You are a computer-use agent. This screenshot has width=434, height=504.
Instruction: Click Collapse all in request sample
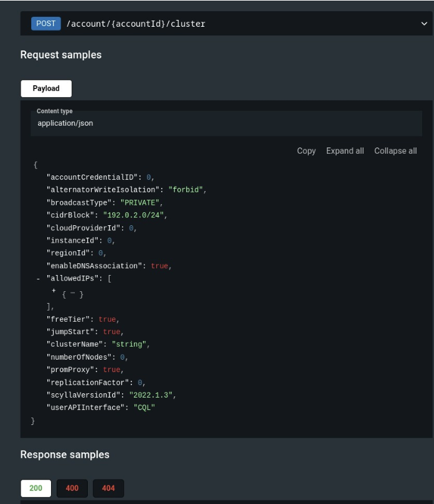(395, 151)
